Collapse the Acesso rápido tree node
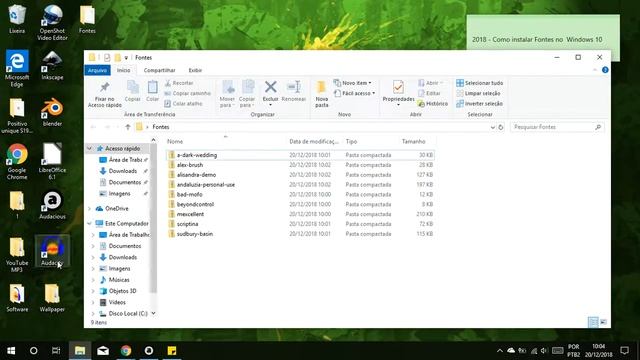Screen dimensions: 640x360 pyautogui.click(x=89, y=149)
